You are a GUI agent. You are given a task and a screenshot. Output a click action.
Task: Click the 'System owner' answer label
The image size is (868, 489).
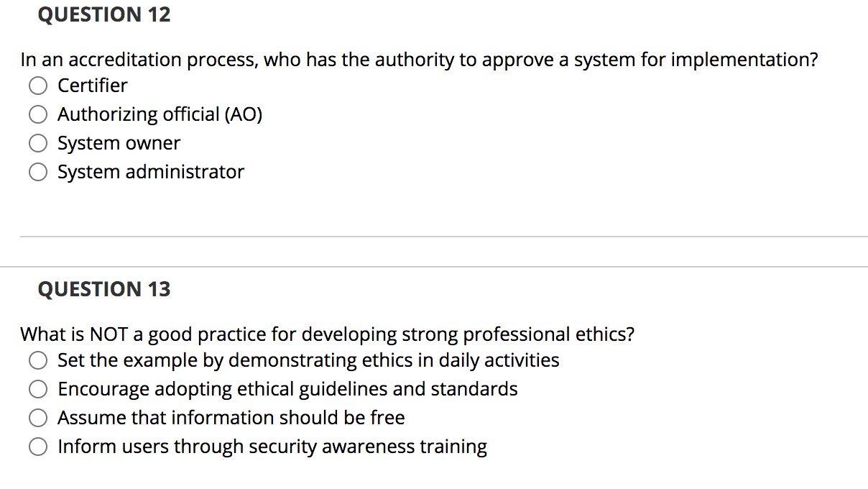click(x=119, y=143)
